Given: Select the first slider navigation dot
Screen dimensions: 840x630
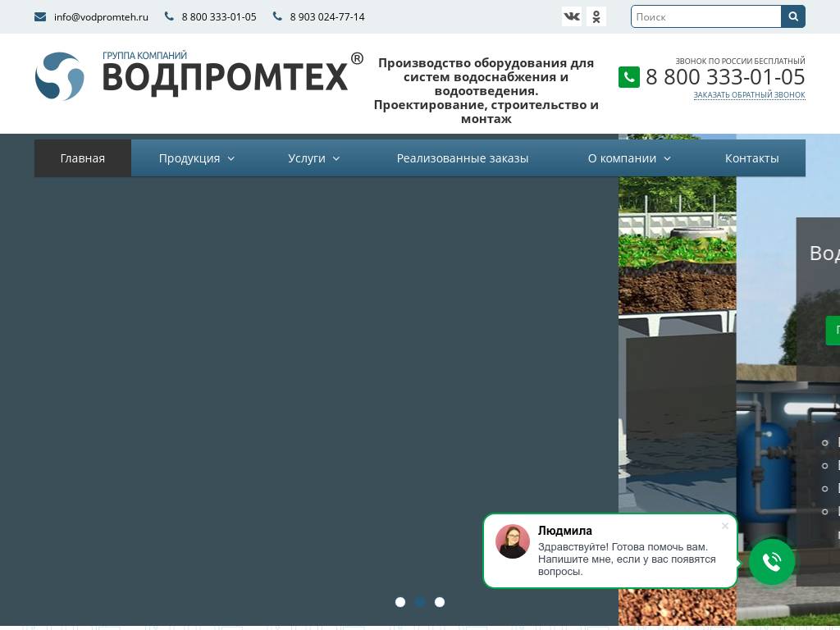Looking at the screenshot, I should (400, 601).
